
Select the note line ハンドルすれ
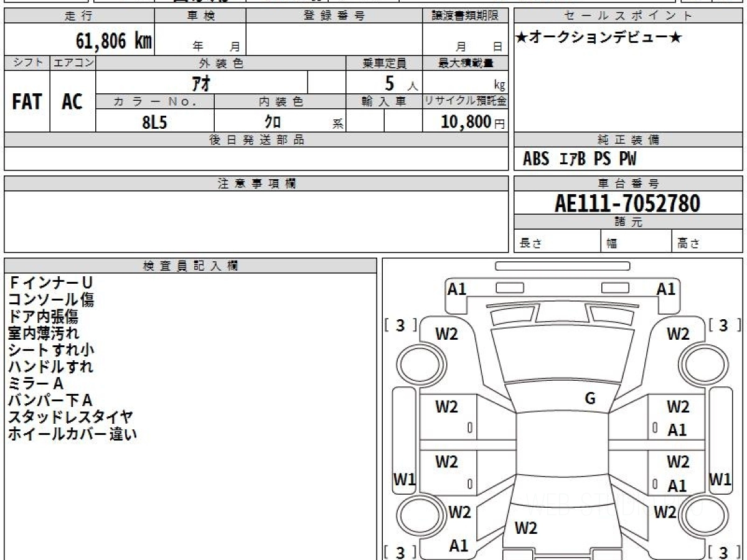(x=50, y=367)
